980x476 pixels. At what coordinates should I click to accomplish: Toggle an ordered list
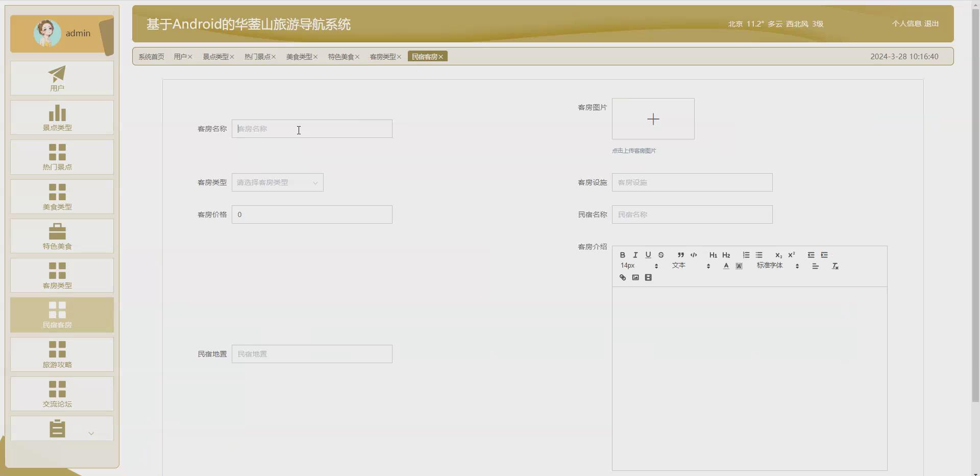[x=746, y=255]
